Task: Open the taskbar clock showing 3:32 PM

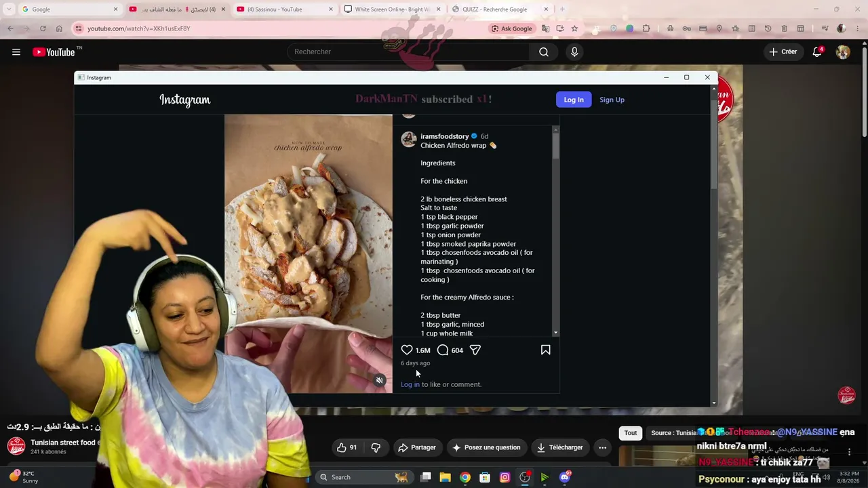Action: click(849, 477)
